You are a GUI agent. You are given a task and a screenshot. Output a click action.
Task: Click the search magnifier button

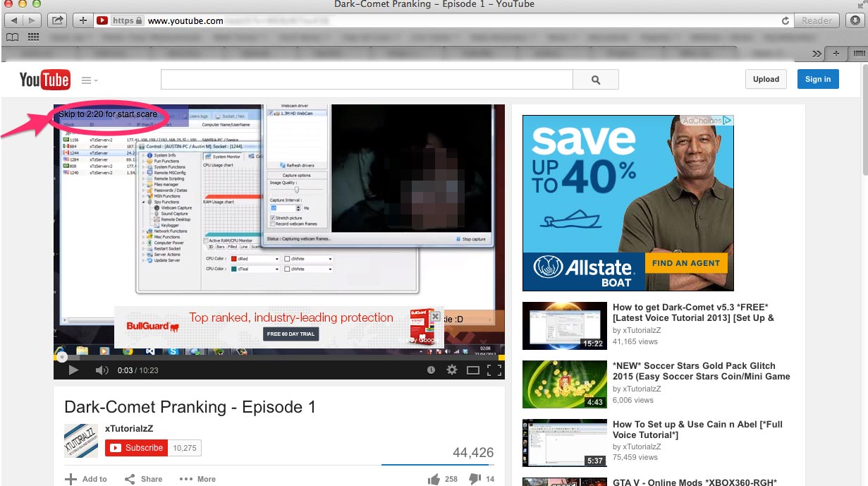(x=596, y=80)
